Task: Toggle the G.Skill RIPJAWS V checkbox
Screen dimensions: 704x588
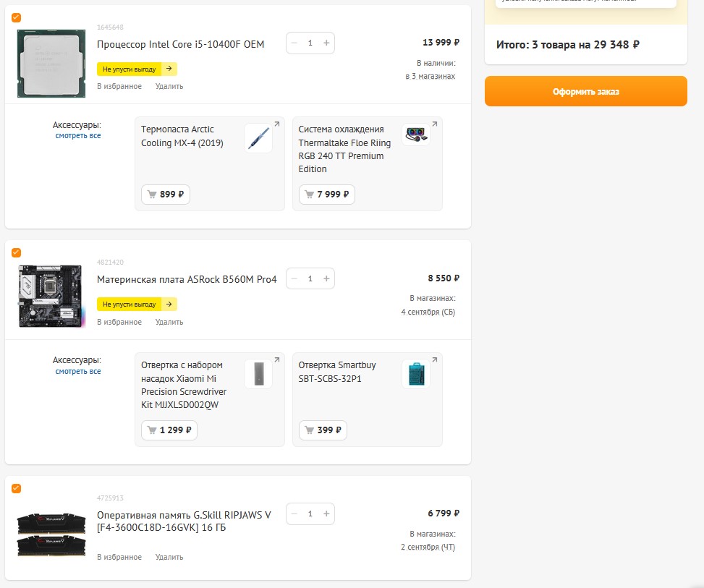Action: 17,488
